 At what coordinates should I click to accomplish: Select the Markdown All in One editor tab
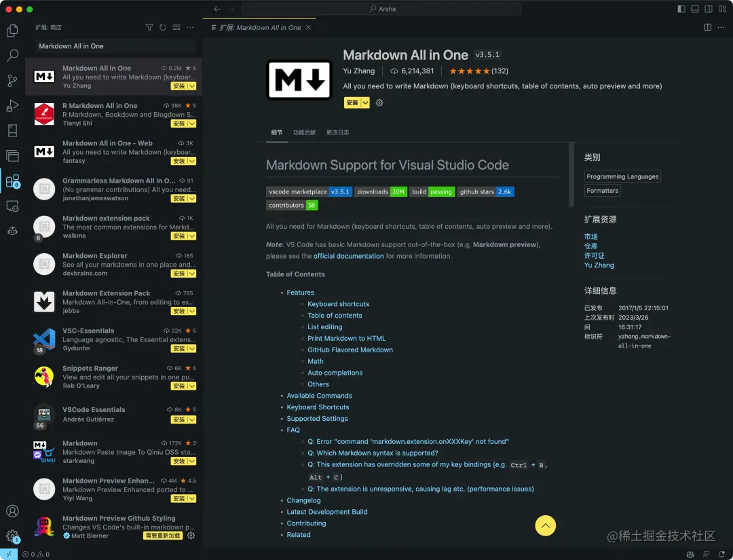point(261,28)
